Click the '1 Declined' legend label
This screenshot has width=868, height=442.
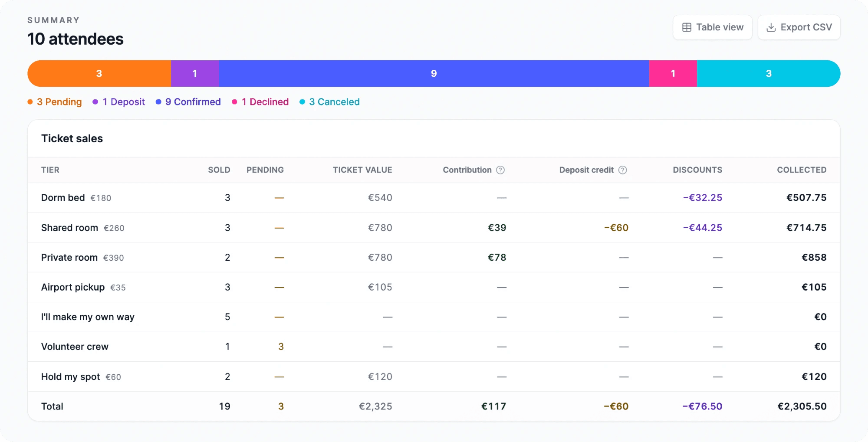tap(265, 102)
